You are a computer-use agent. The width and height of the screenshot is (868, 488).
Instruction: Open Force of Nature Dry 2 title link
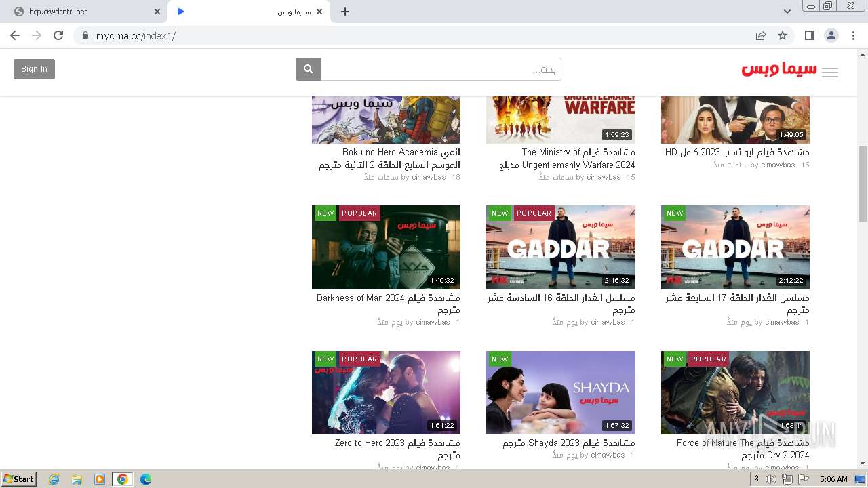pos(743,449)
